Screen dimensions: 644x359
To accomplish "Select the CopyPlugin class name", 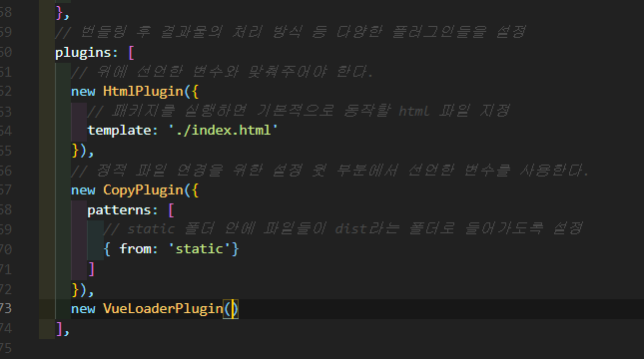I will tap(143, 189).
